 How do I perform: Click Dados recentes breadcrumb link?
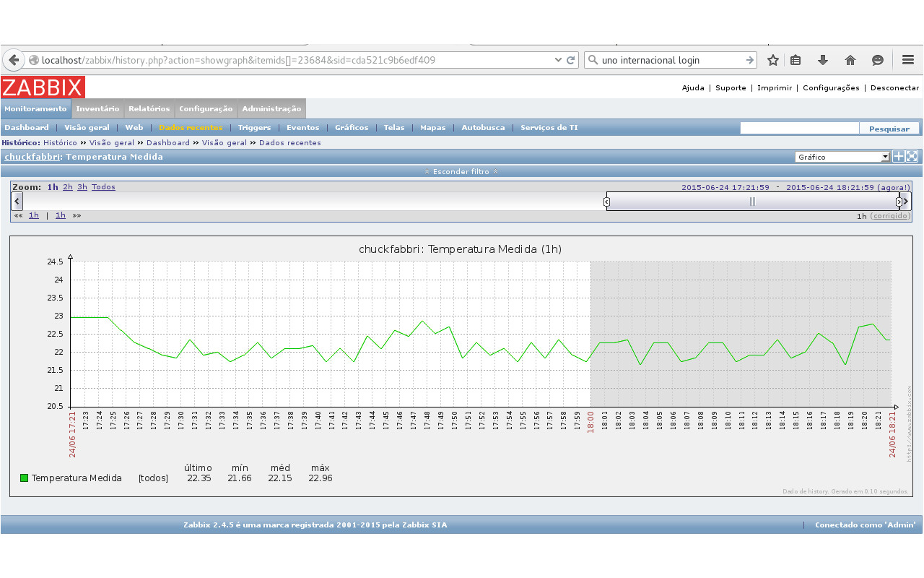(290, 143)
